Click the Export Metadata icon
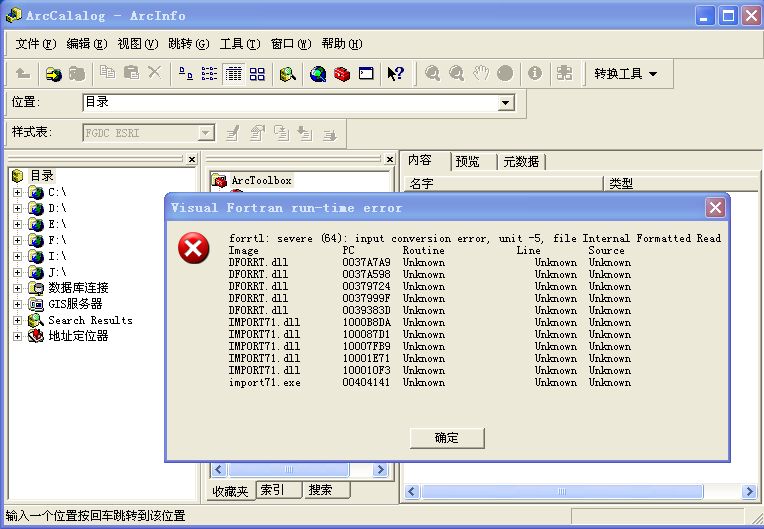The image size is (764, 529). tap(330, 134)
